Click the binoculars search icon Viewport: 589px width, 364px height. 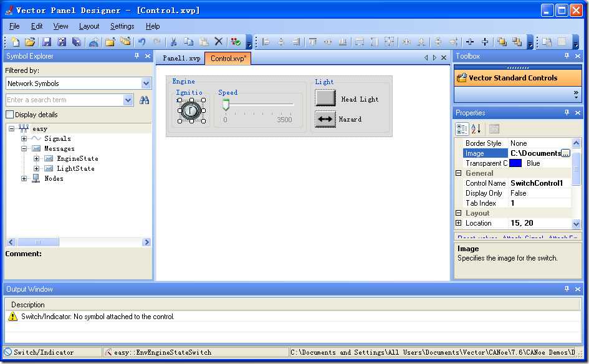pyautogui.click(x=144, y=100)
